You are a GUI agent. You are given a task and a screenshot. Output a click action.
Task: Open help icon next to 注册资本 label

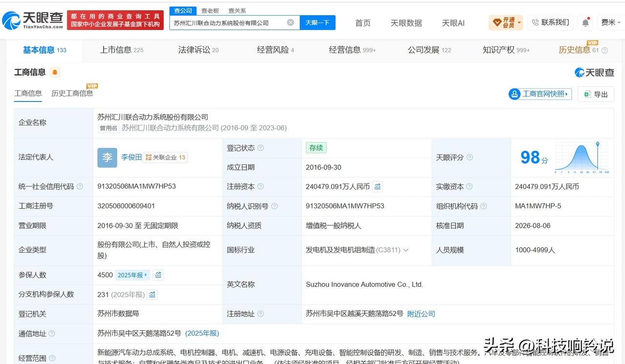click(260, 186)
